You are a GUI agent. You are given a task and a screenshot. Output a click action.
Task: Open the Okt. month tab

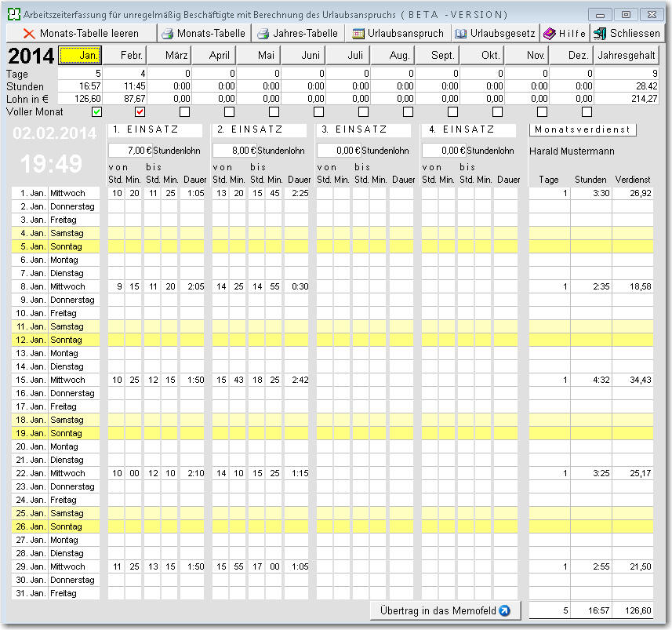coord(482,55)
